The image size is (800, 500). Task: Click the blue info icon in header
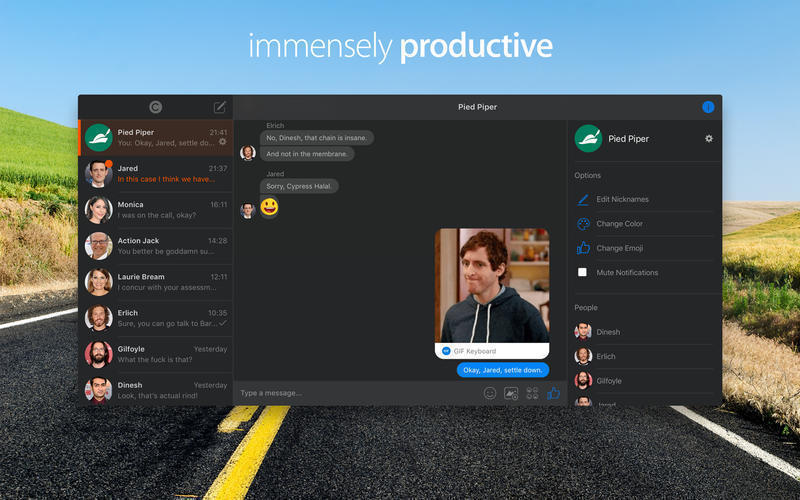tap(708, 107)
